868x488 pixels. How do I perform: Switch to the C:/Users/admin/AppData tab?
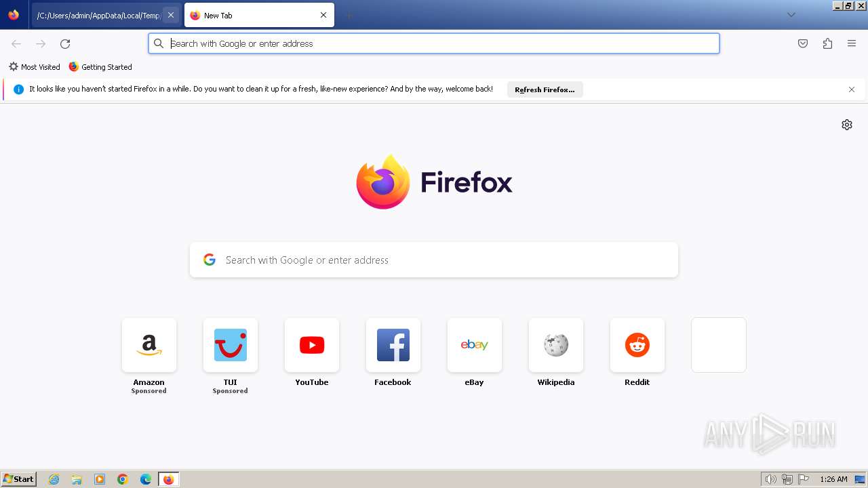coord(98,15)
